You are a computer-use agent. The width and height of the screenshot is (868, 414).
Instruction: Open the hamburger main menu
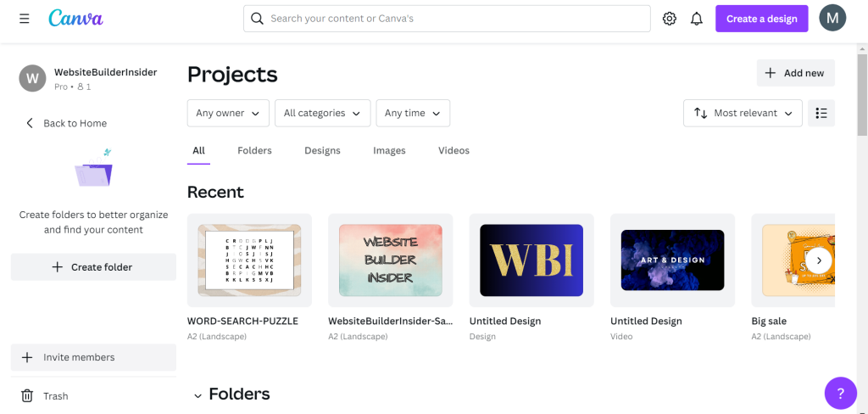[24, 19]
